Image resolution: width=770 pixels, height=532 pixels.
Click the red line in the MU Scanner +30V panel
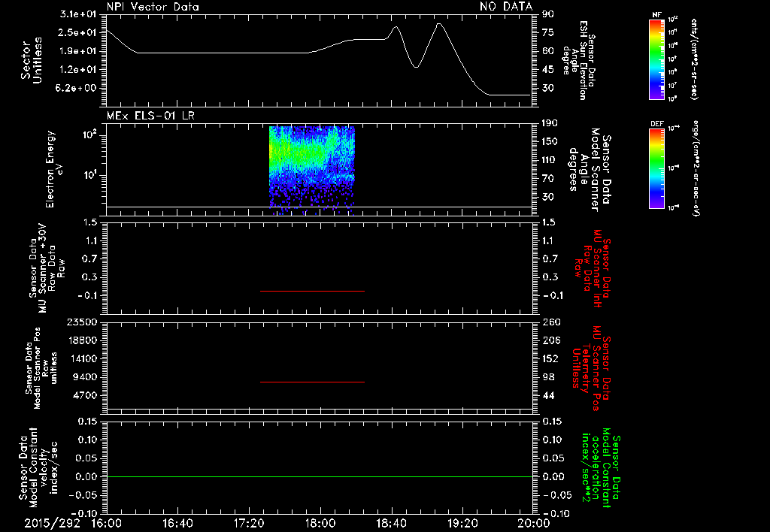click(312, 291)
